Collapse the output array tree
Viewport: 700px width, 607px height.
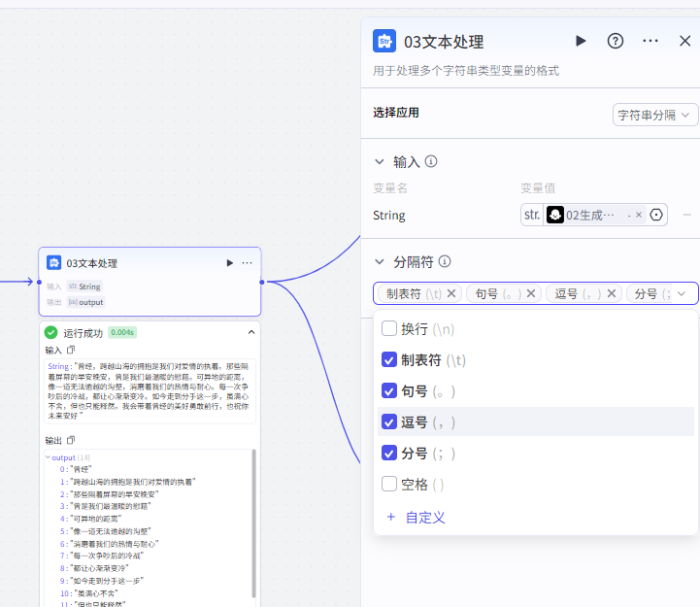[48, 457]
